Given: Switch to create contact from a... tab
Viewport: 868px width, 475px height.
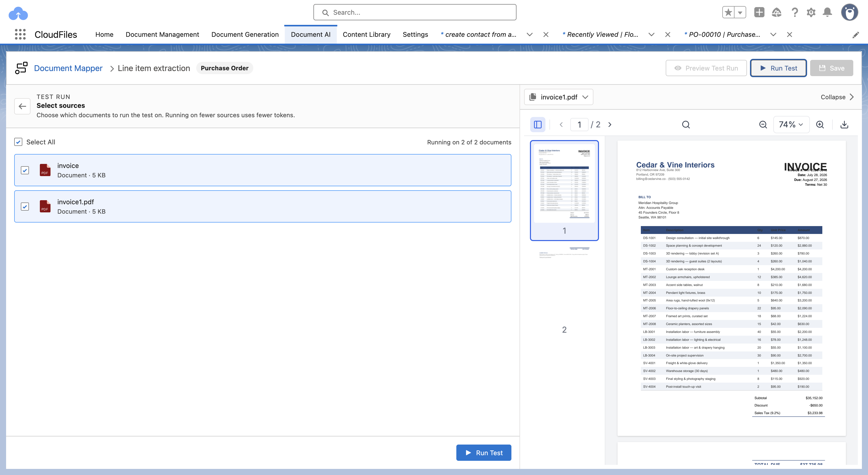Looking at the screenshot, I should (478, 35).
